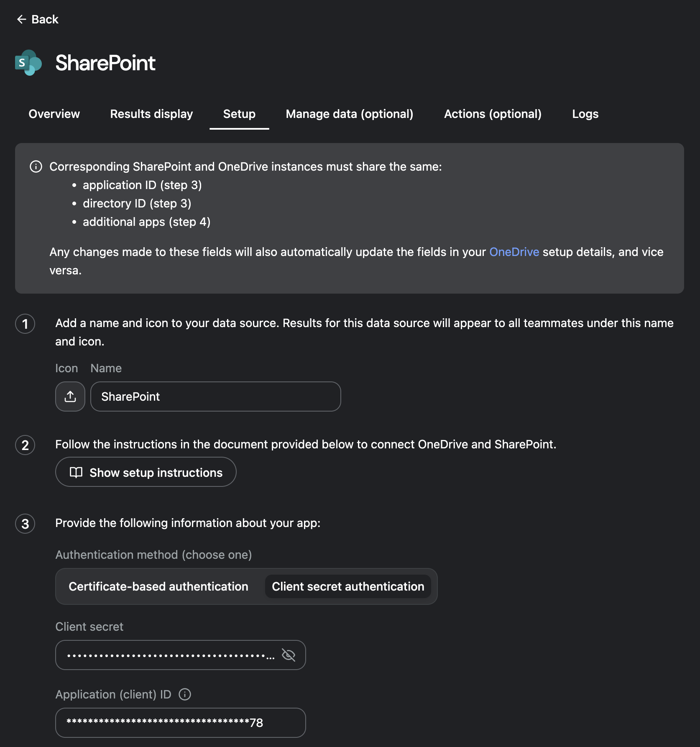Click the Application (client) ID field
Screen dimensions: 700x747
coord(180,722)
